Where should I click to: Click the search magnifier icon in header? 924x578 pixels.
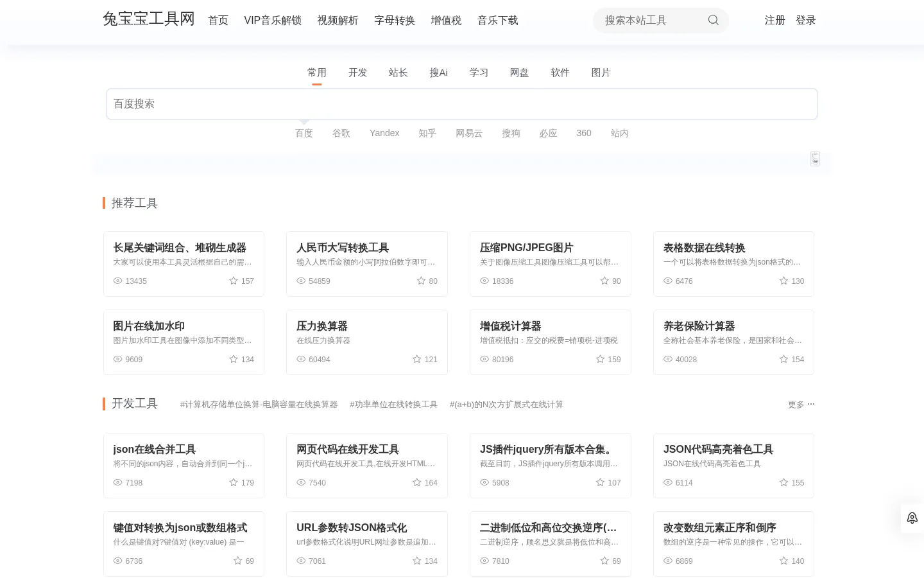coord(713,20)
